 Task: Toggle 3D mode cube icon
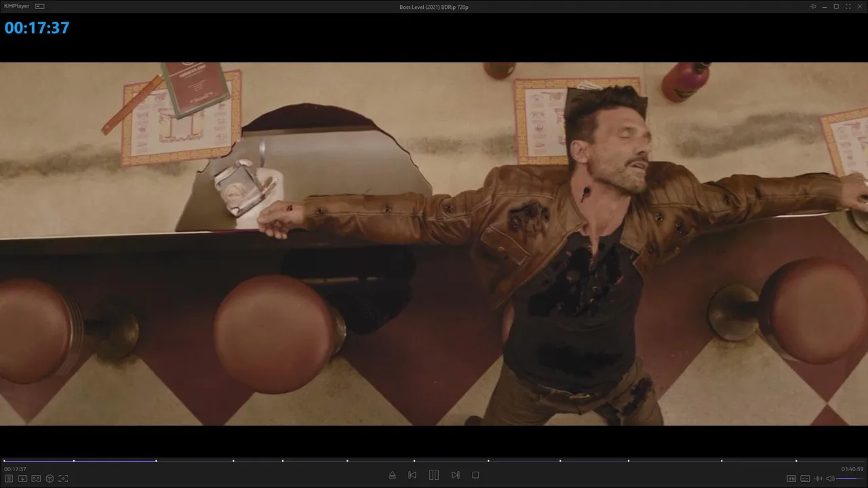[50, 479]
